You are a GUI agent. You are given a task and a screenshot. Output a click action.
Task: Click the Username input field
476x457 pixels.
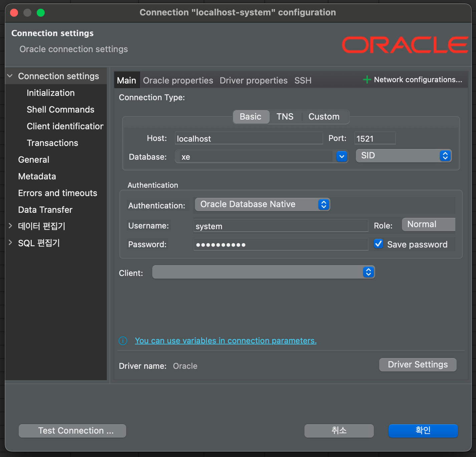(281, 226)
